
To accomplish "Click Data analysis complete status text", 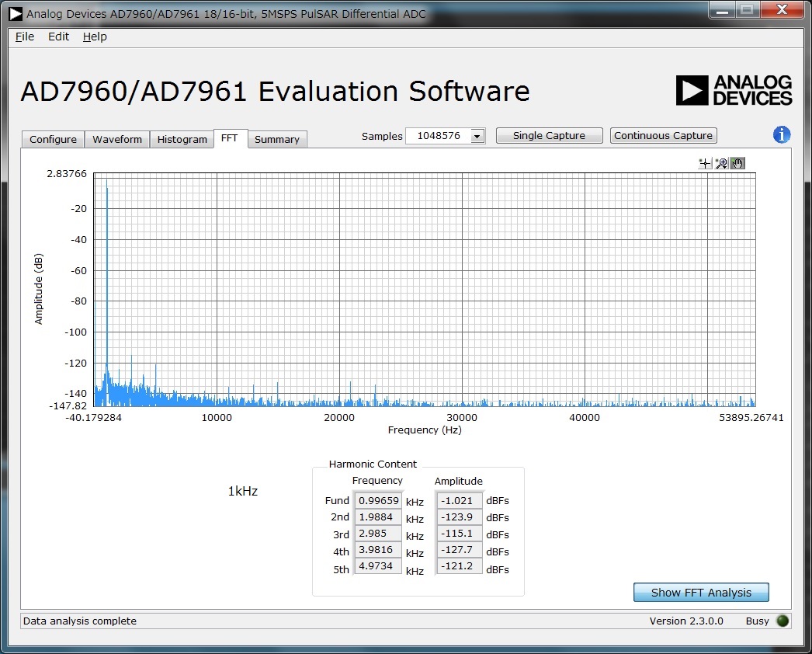I will pyautogui.click(x=80, y=621).
